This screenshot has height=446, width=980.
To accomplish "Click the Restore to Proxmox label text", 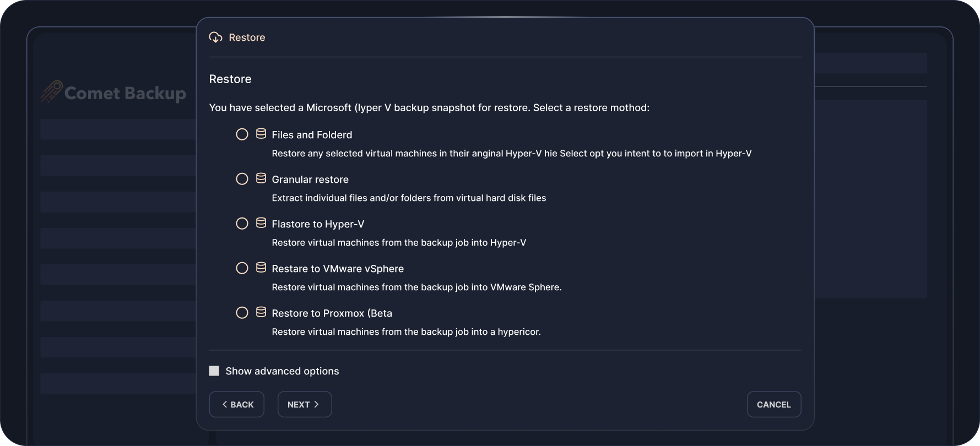I will (x=332, y=313).
